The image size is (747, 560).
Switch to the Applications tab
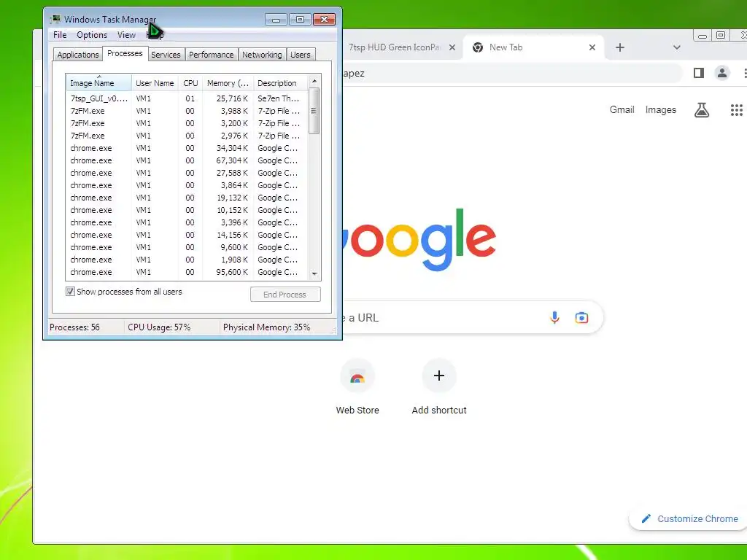(x=77, y=55)
